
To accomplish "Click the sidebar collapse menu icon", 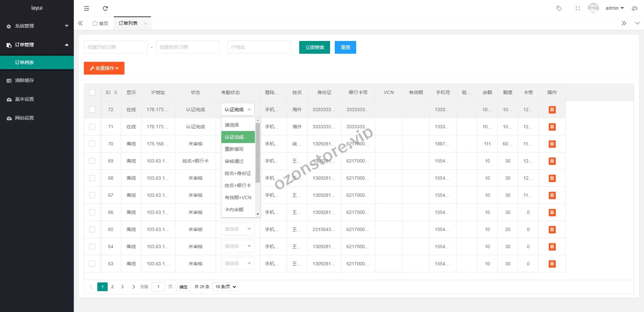I will point(87,8).
